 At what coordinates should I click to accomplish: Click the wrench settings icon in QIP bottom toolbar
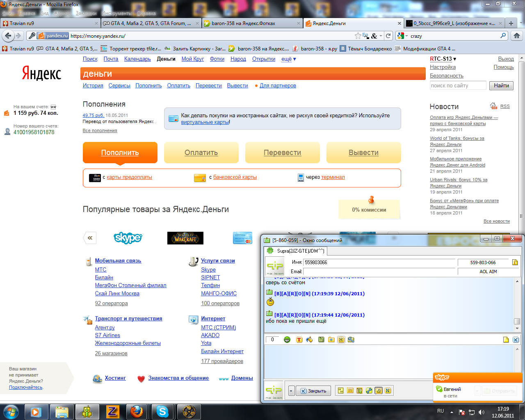click(369, 391)
